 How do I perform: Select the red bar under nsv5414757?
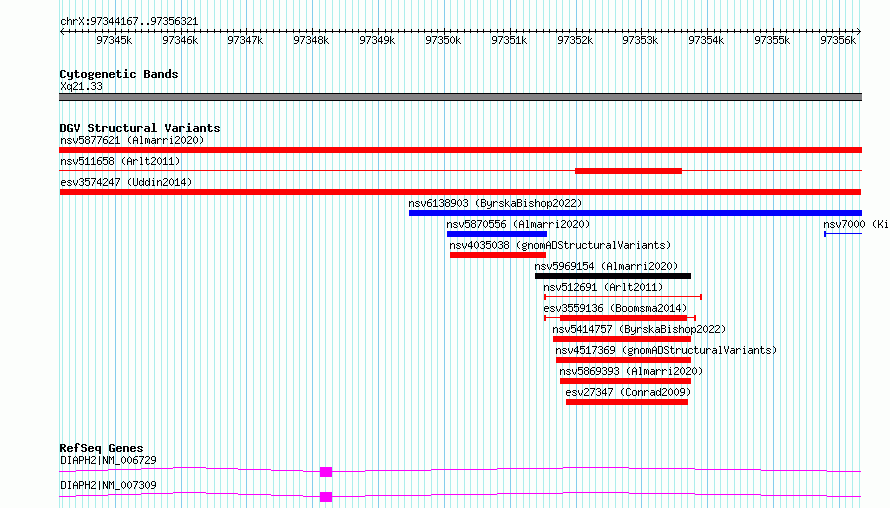(622, 339)
